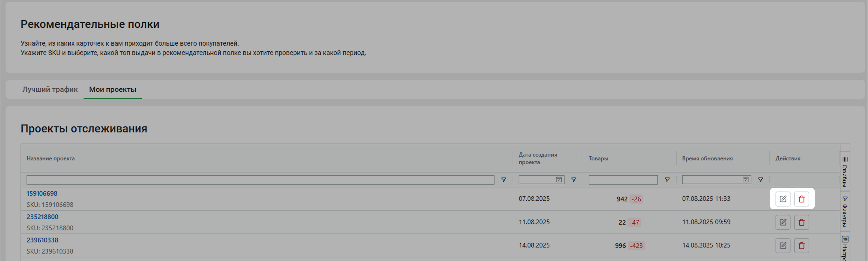Screen dimensions: 868x261
Task: Open filter menu for update time column
Action: [x=760, y=180]
